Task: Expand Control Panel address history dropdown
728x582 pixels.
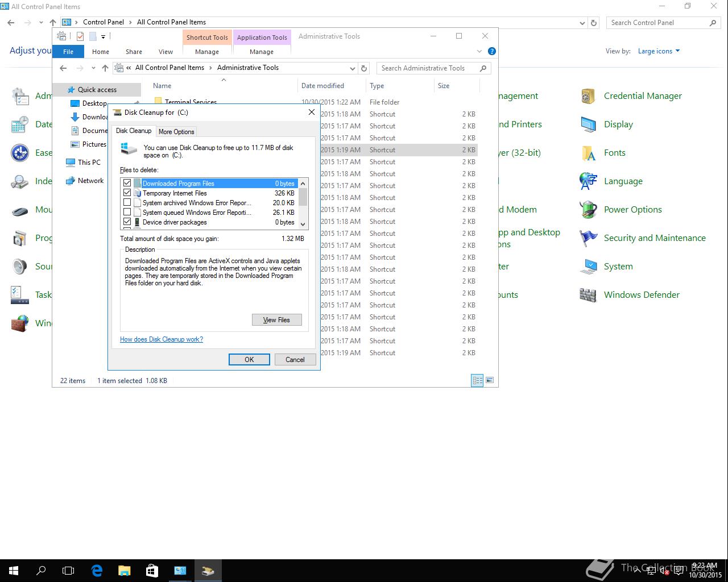Action: click(582, 23)
